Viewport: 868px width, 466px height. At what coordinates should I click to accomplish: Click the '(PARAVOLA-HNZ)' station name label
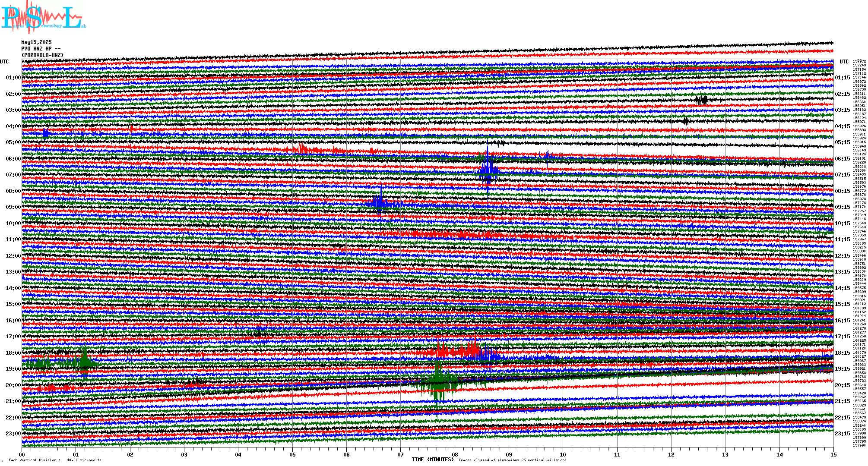pos(42,55)
